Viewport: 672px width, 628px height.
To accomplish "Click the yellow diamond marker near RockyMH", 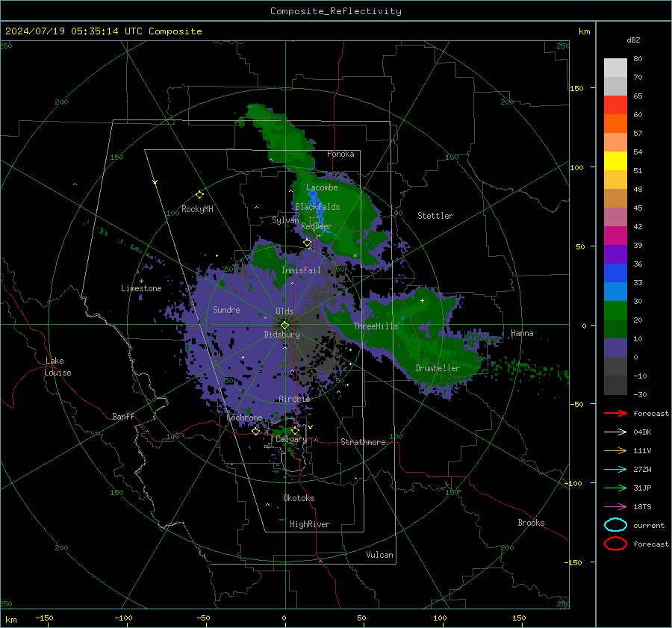I will coord(199,195).
